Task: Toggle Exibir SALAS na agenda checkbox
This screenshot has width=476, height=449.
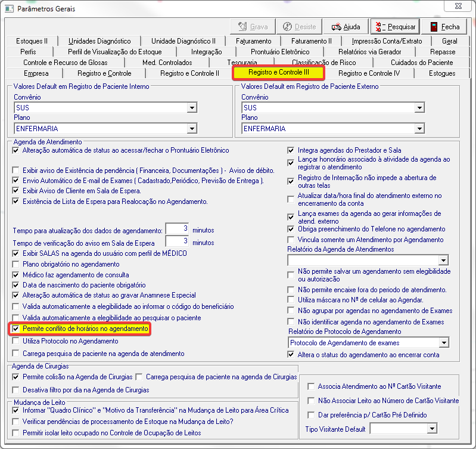Action: click(15, 253)
